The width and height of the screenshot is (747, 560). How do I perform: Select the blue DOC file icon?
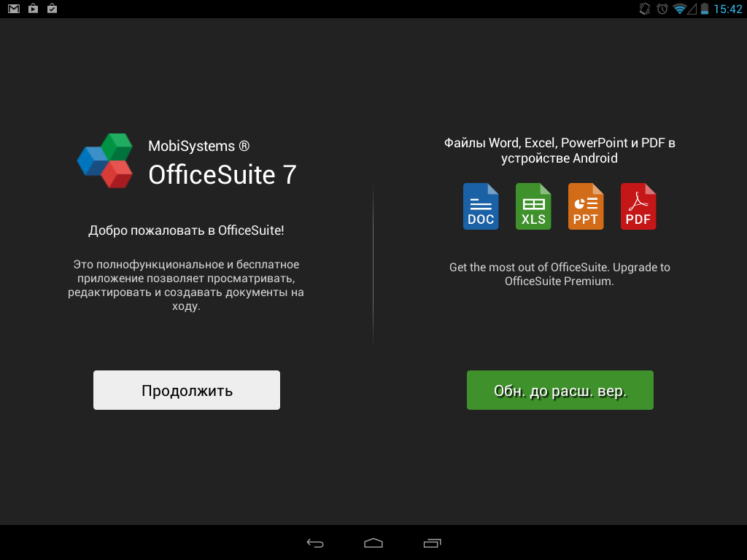coord(481,206)
